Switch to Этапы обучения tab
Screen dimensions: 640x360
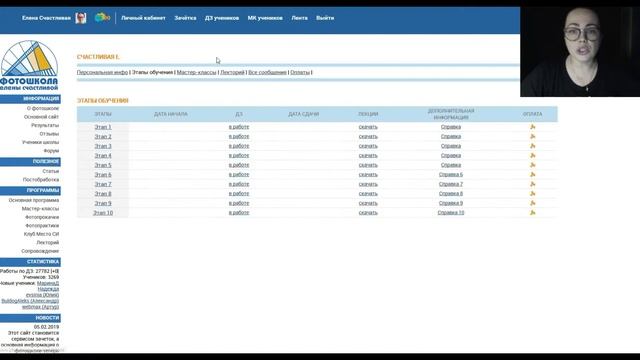tap(152, 72)
